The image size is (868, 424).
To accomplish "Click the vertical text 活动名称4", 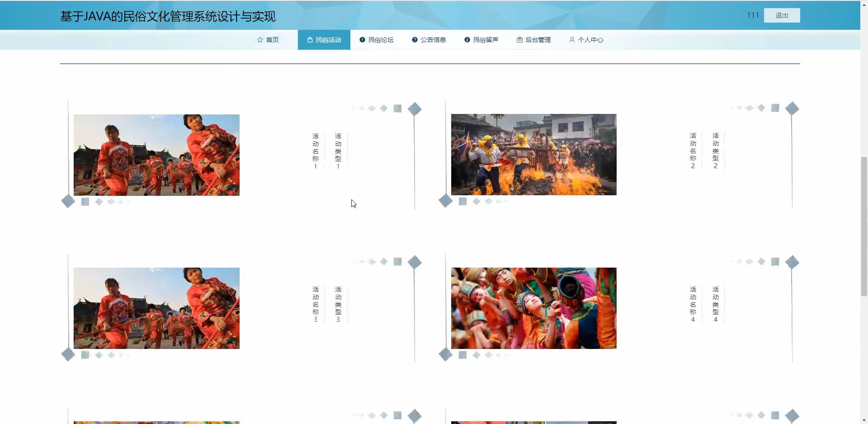I will click(693, 304).
